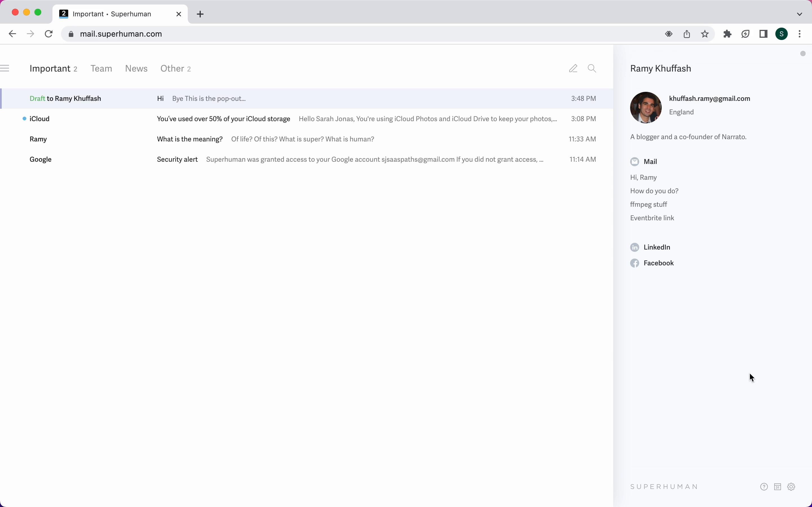Open the Eventbrite link mail thread
The image size is (812, 507).
[x=652, y=218]
